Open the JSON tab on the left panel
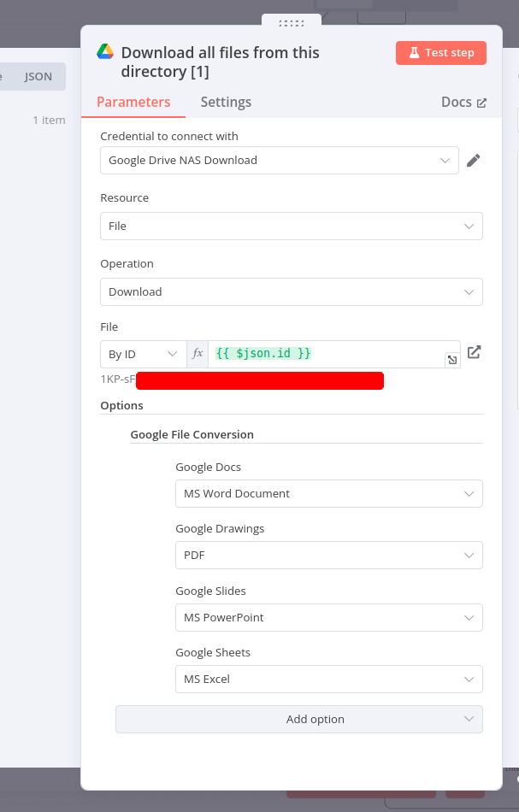 (38, 76)
